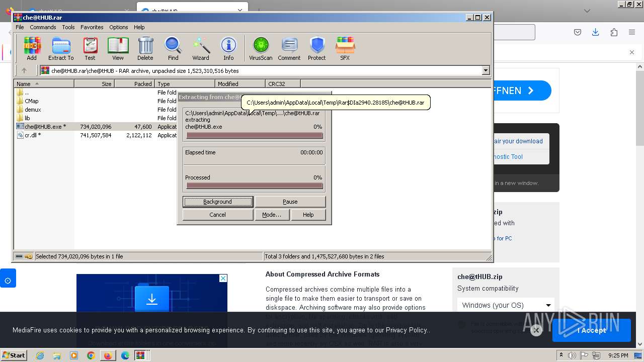The height and width of the screenshot is (362, 644).
Task: Click the volume tray icon
Action: (x=572, y=355)
